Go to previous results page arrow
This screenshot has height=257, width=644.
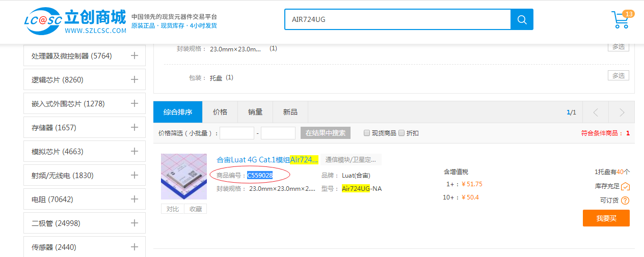pyautogui.click(x=596, y=112)
